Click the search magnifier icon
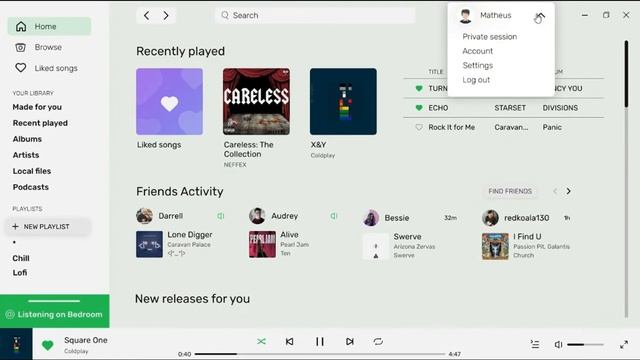 (x=225, y=15)
